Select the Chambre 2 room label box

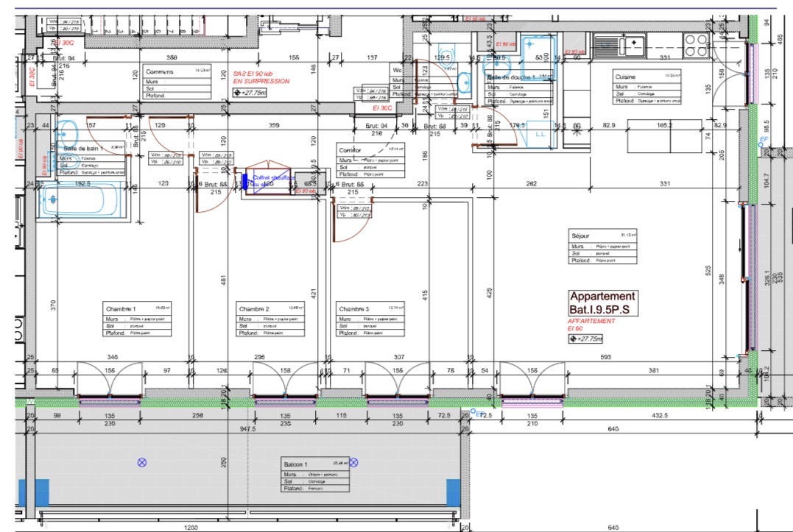point(269,320)
